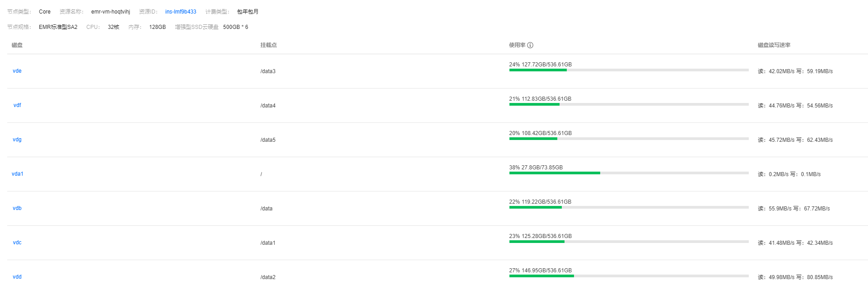Open the vdf disk link
The height and width of the screenshot is (294, 868).
(17, 105)
